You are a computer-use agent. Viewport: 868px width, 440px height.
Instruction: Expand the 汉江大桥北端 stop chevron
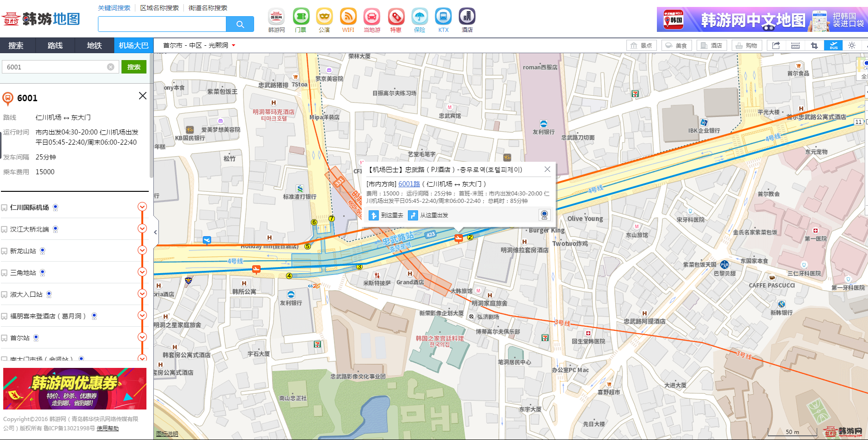pyautogui.click(x=142, y=228)
